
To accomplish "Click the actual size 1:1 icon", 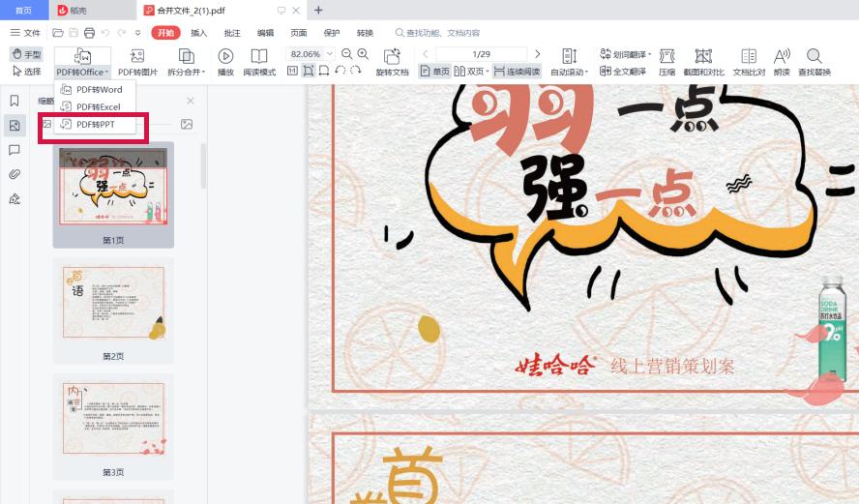I will click(292, 71).
